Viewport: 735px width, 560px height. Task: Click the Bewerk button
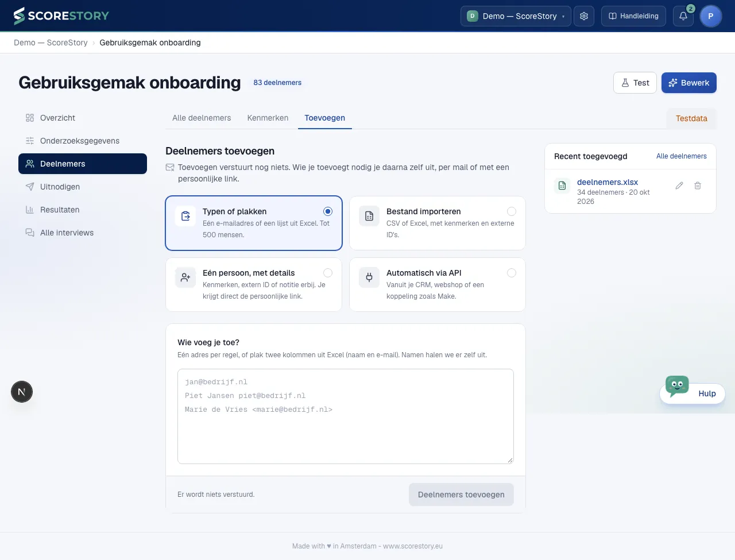click(x=689, y=83)
